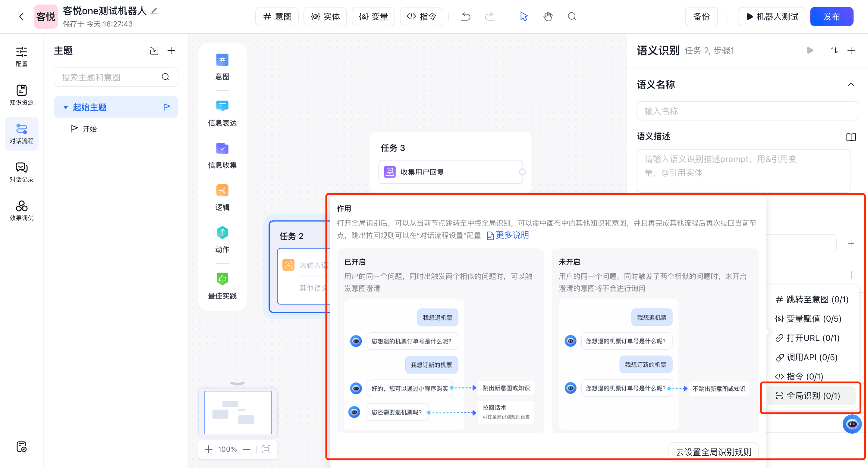Open the sort order icon in 语义识别 header
868x468 pixels.
[x=834, y=51]
